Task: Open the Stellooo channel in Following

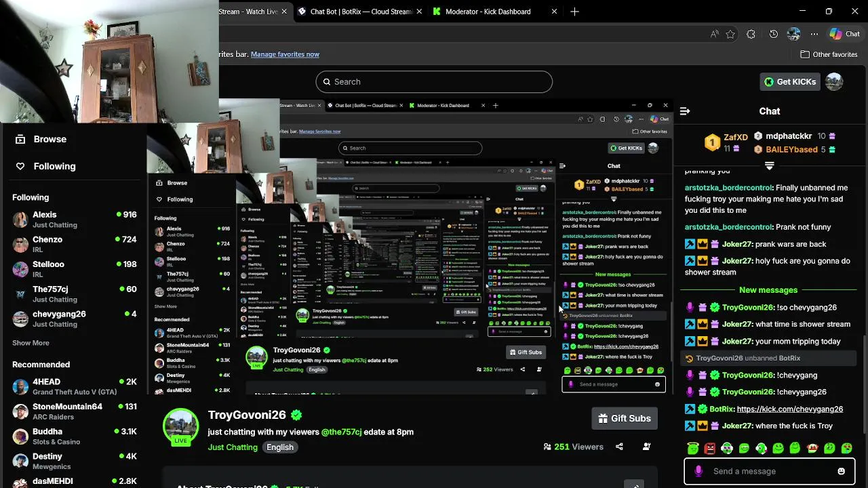Action: (x=75, y=269)
